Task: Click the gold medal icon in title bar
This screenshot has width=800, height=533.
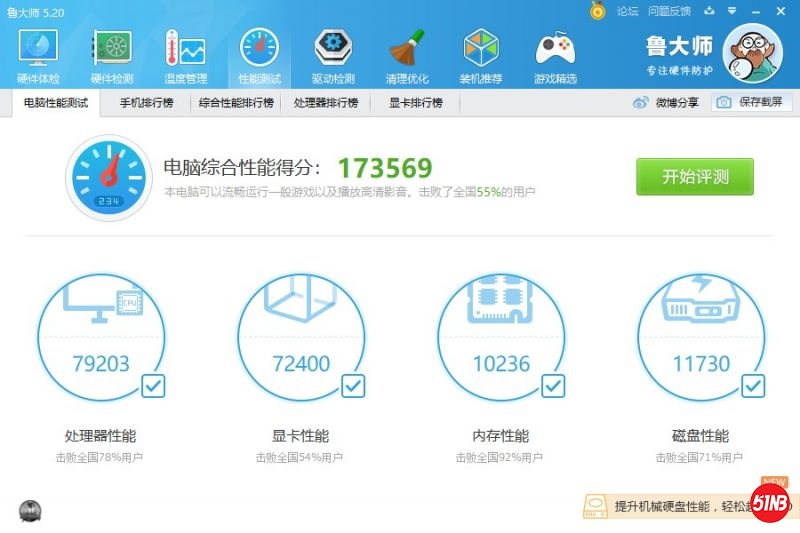Action: pos(598,11)
